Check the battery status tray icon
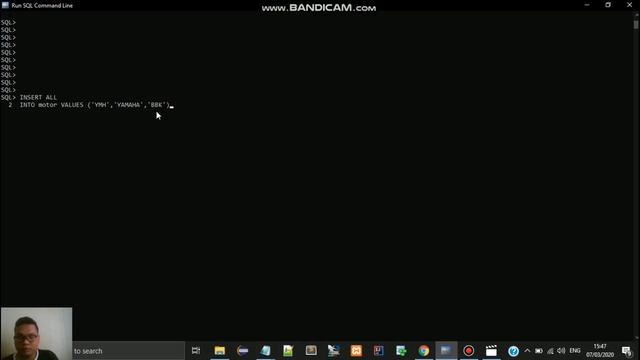Screen dimensions: 640x360 click(539, 351)
